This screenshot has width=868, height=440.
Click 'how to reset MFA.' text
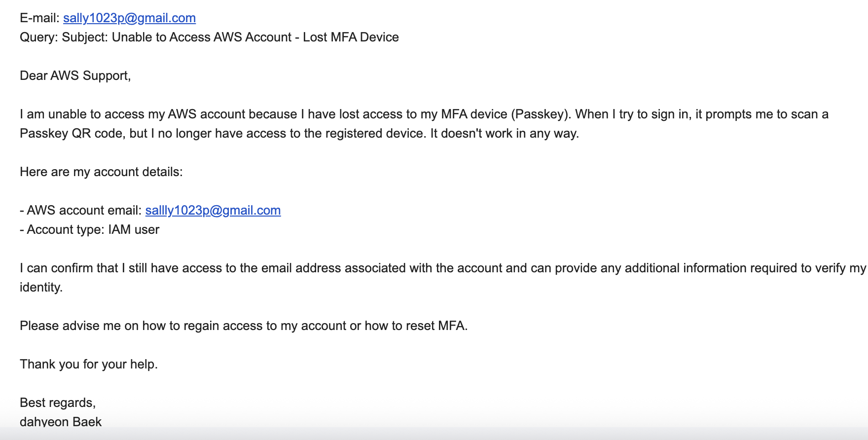click(x=416, y=326)
